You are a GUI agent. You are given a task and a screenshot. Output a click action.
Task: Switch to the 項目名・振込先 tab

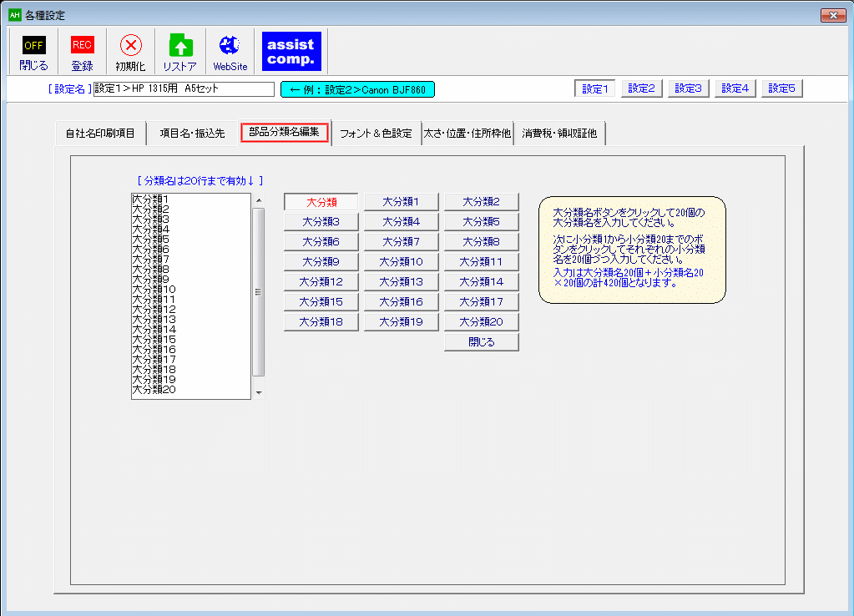point(194,132)
